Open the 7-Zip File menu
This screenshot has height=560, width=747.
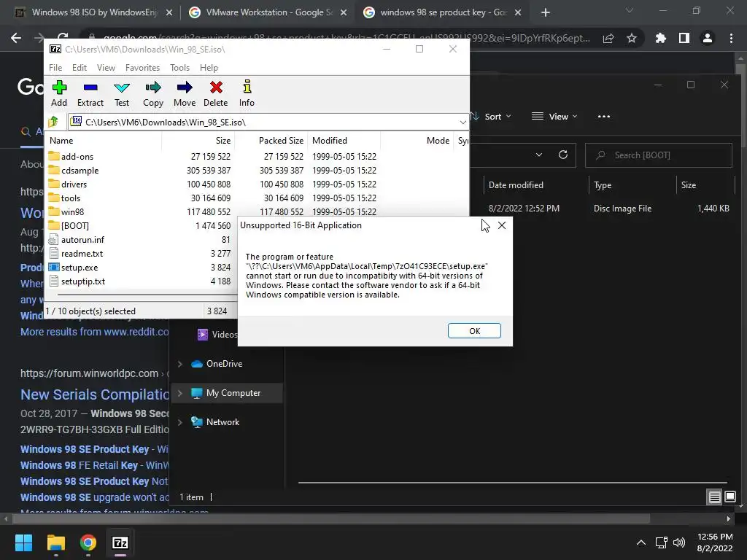point(55,68)
